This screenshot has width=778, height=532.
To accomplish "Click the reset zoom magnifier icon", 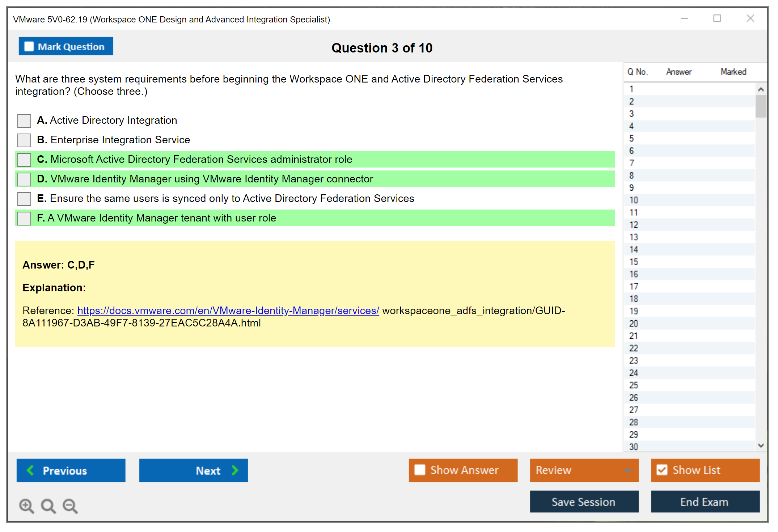I will [48, 506].
